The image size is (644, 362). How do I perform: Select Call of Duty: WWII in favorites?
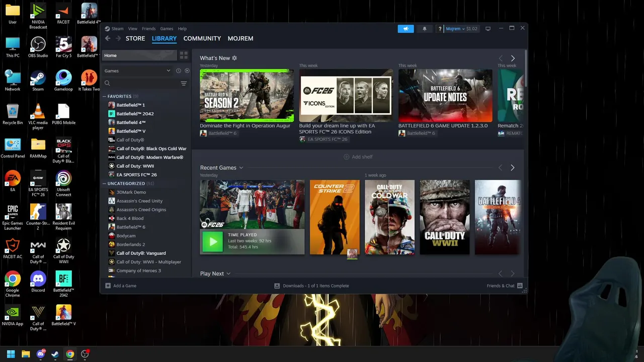point(135,166)
